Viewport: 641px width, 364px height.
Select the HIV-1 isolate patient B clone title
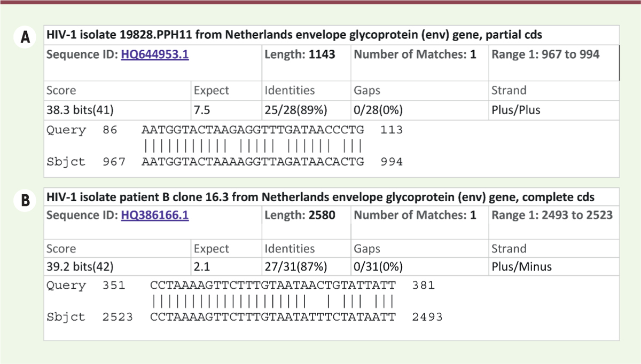coord(320,197)
